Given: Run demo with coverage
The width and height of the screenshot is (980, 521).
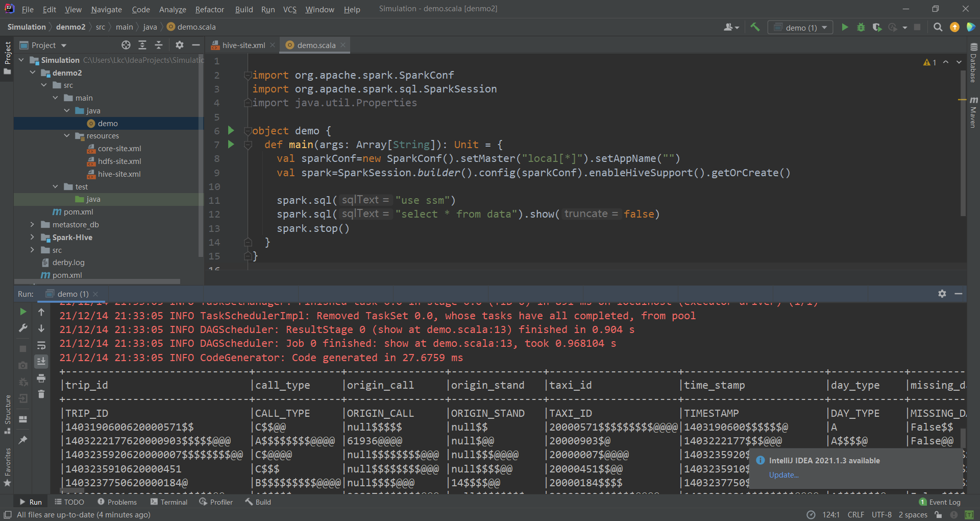Looking at the screenshot, I should click(x=877, y=27).
